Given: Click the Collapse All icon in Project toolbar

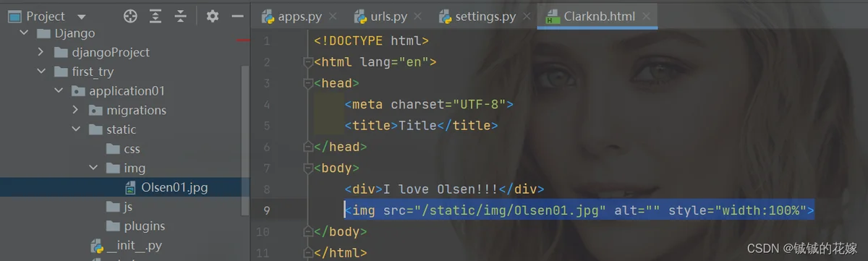Looking at the screenshot, I should (181, 16).
